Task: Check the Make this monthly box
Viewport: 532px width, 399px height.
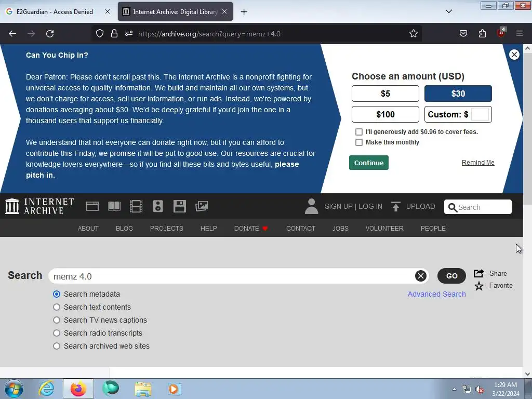Action: pyautogui.click(x=358, y=142)
